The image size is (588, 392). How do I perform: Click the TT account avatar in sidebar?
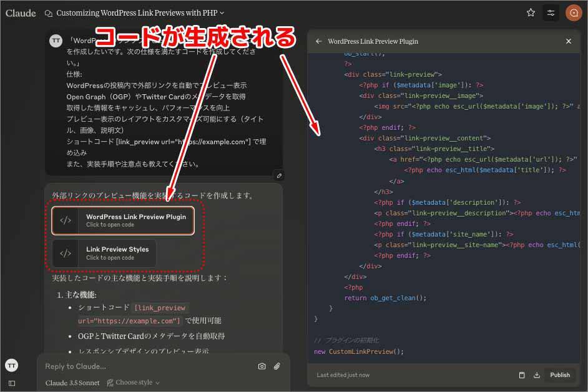pyautogui.click(x=12, y=366)
